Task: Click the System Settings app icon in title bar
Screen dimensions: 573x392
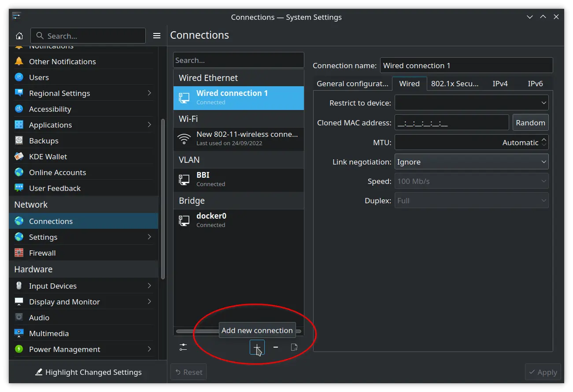Action: click(x=17, y=17)
